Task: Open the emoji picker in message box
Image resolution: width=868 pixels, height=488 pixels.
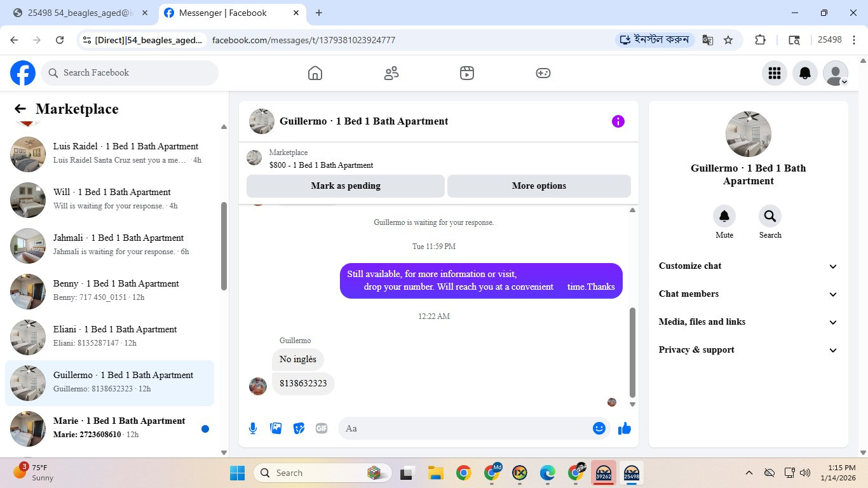Action: (x=599, y=428)
